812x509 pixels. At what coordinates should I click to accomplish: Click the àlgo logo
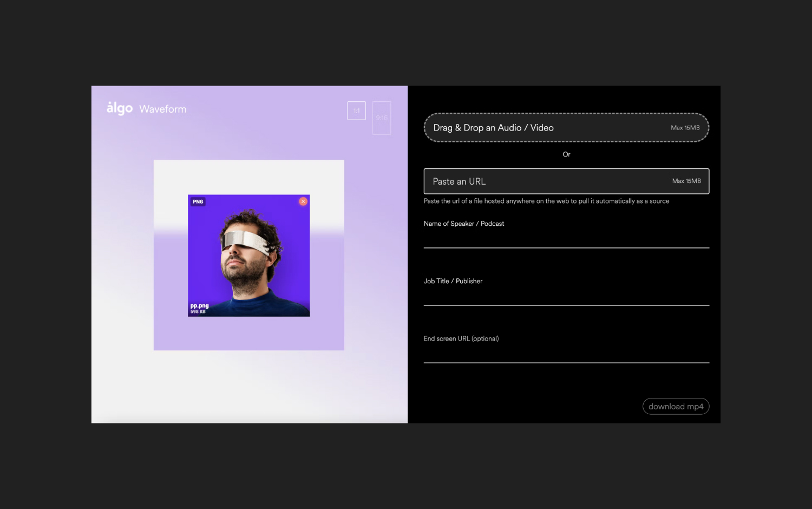119,108
